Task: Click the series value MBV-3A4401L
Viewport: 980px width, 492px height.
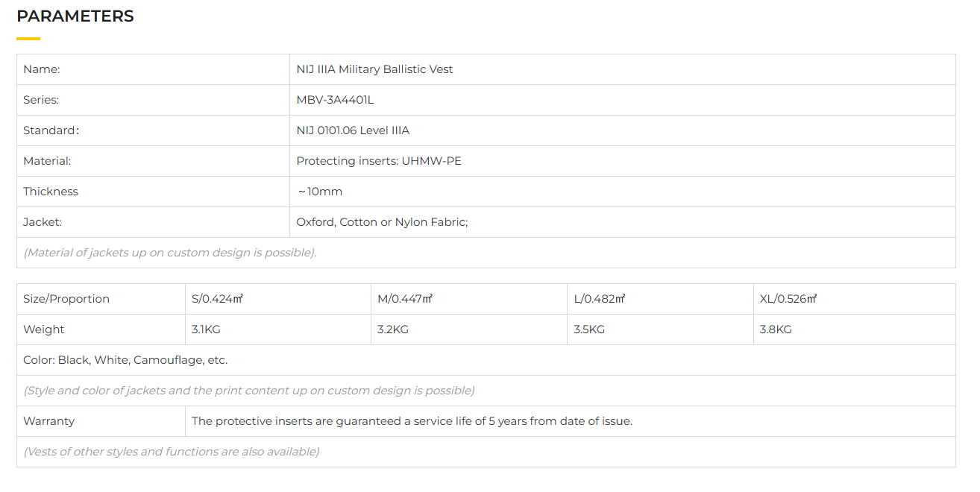Action: (x=335, y=100)
